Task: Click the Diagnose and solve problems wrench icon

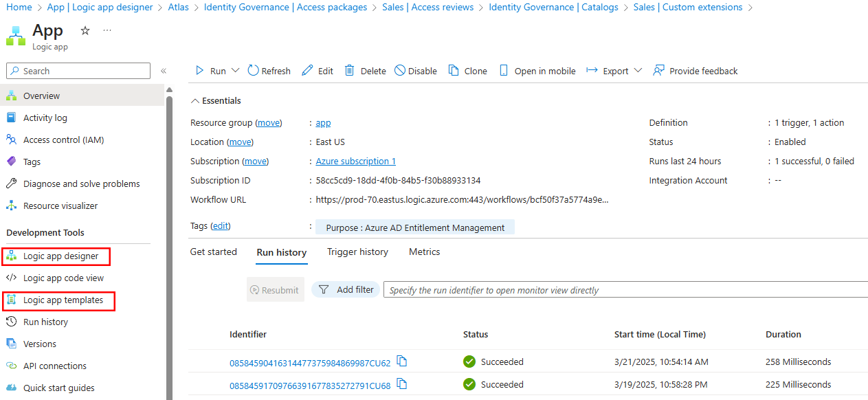Action: (x=11, y=184)
